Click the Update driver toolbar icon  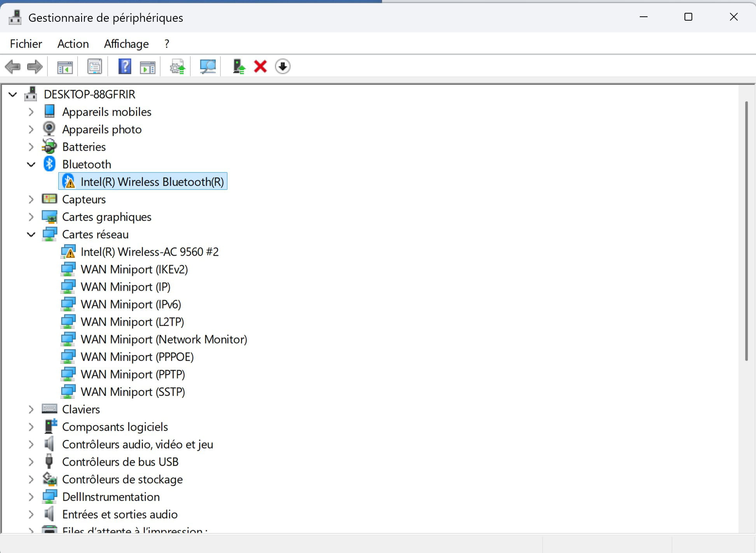click(239, 66)
